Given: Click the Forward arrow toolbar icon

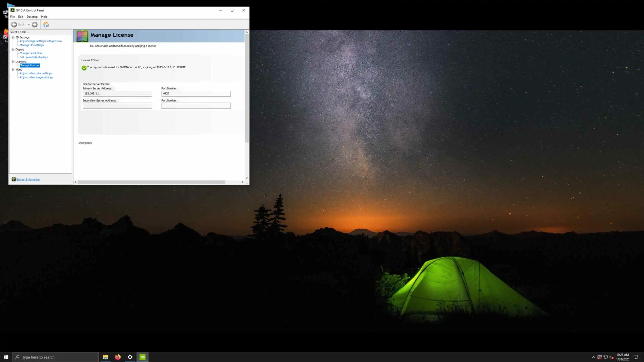Looking at the screenshot, I should (35, 24).
